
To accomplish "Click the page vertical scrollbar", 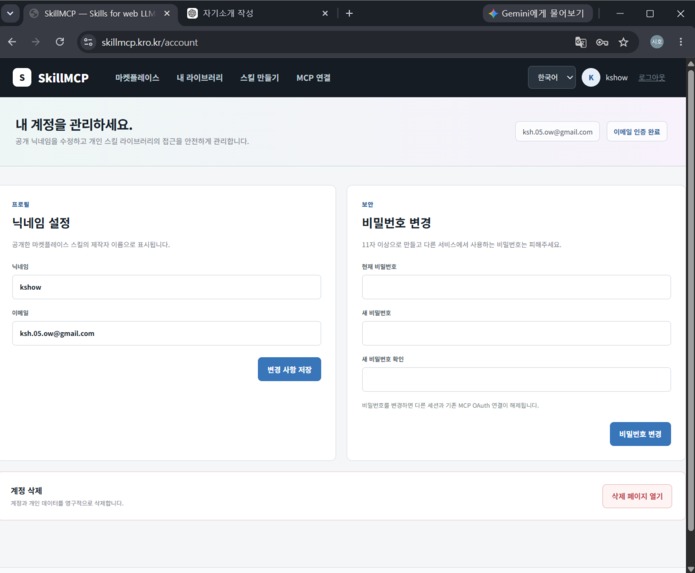I will [x=691, y=299].
